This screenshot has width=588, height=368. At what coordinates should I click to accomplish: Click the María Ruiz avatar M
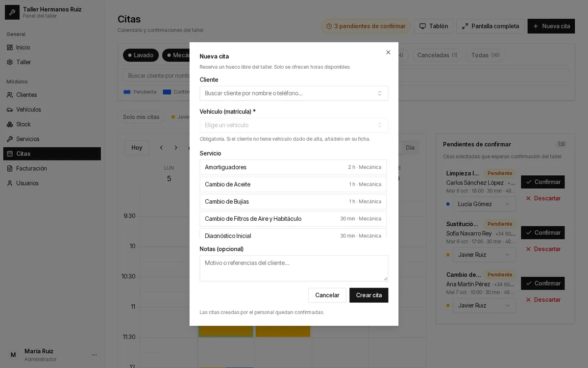pyautogui.click(x=13, y=355)
